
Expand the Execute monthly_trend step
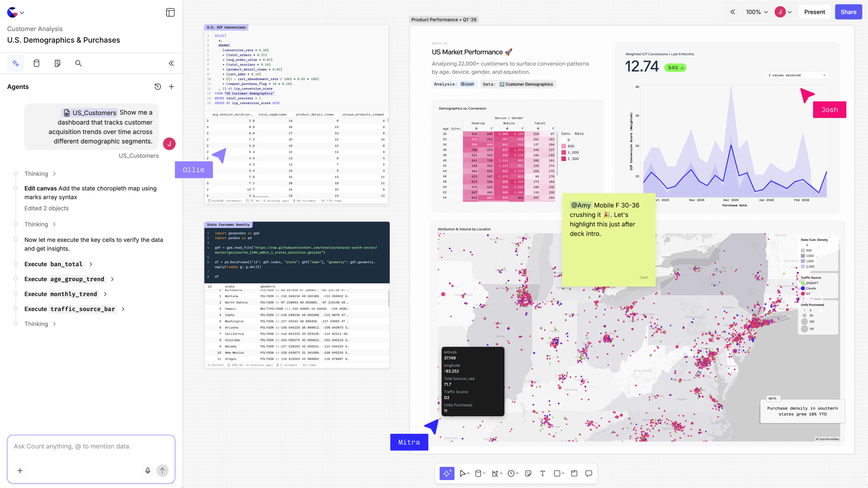[x=105, y=294]
